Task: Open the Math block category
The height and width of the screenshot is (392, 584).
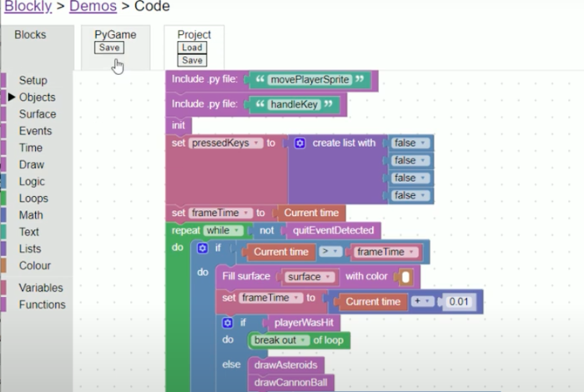Action: coord(31,215)
